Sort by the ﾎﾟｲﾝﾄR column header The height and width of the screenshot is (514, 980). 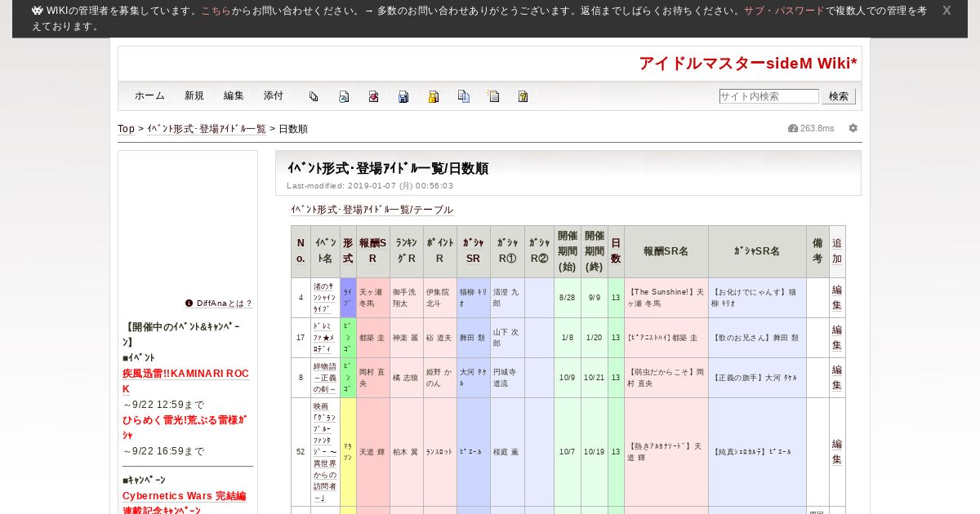(440, 251)
